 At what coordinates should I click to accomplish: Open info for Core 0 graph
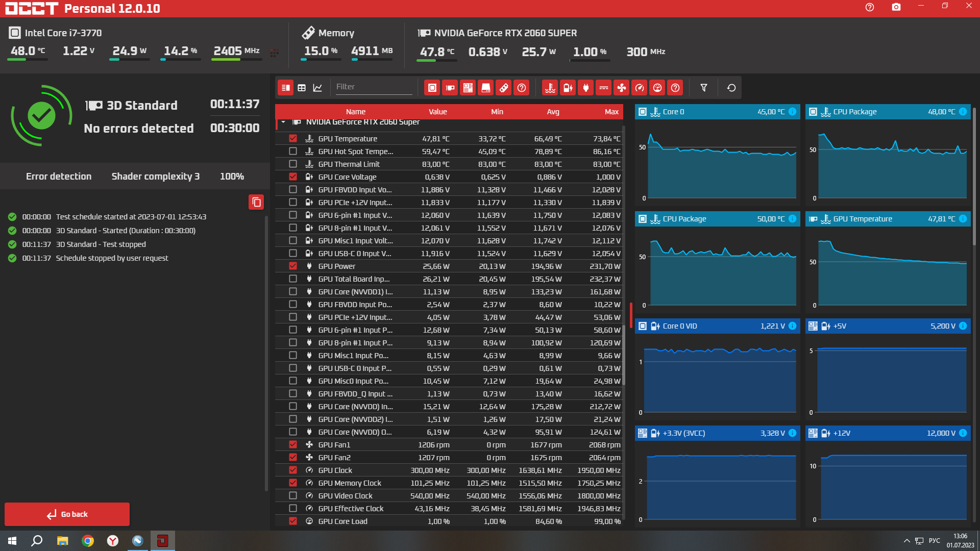(792, 112)
